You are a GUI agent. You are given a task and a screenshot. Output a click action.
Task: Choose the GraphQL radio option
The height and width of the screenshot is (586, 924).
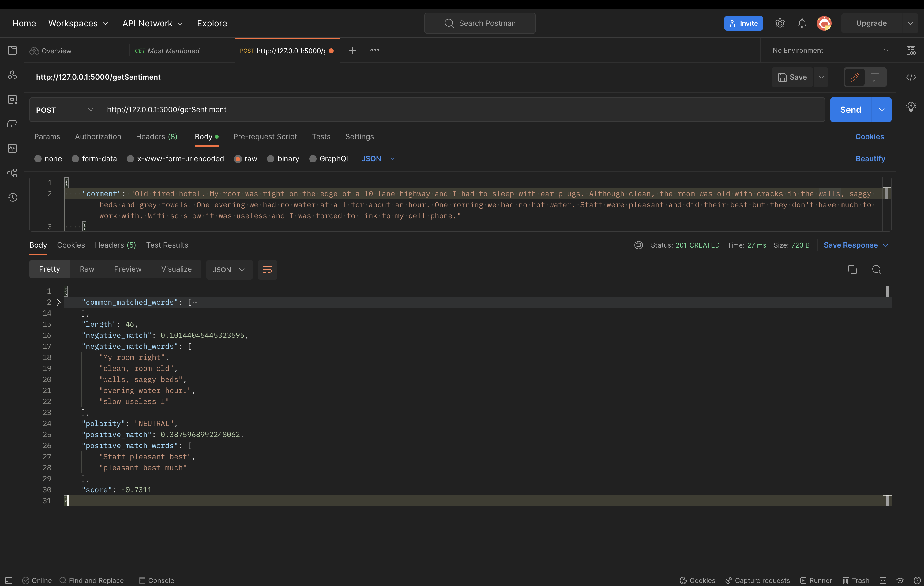click(313, 158)
